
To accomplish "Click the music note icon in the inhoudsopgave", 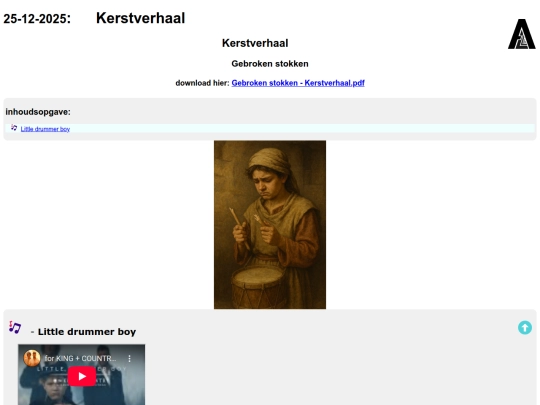I will click(14, 128).
